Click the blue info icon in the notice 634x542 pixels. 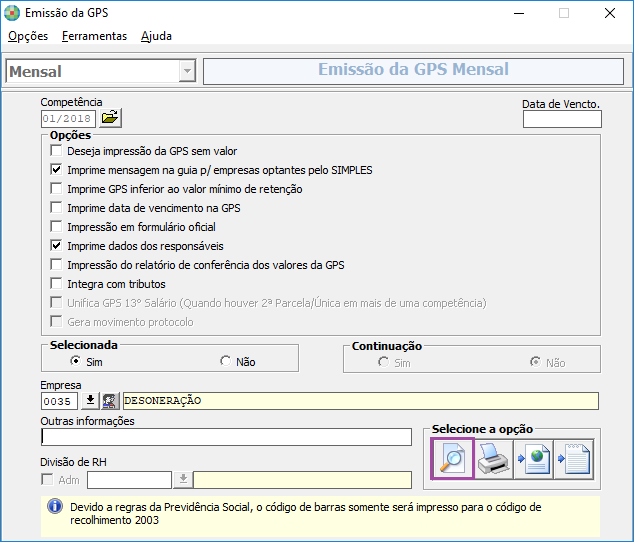(55, 506)
